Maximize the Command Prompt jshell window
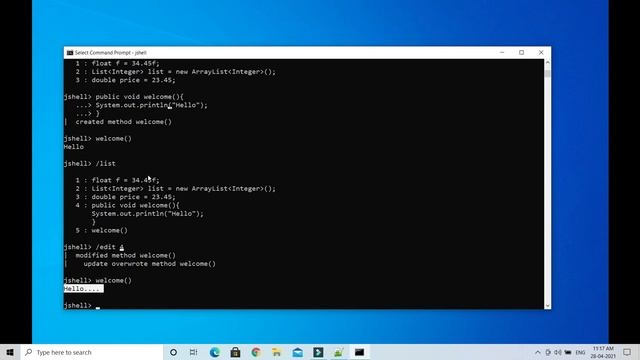The width and height of the screenshot is (640, 360). pos(522,52)
